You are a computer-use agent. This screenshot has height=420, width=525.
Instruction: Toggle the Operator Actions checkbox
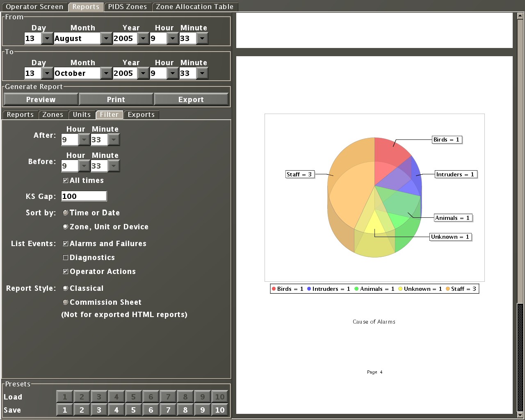coord(66,272)
